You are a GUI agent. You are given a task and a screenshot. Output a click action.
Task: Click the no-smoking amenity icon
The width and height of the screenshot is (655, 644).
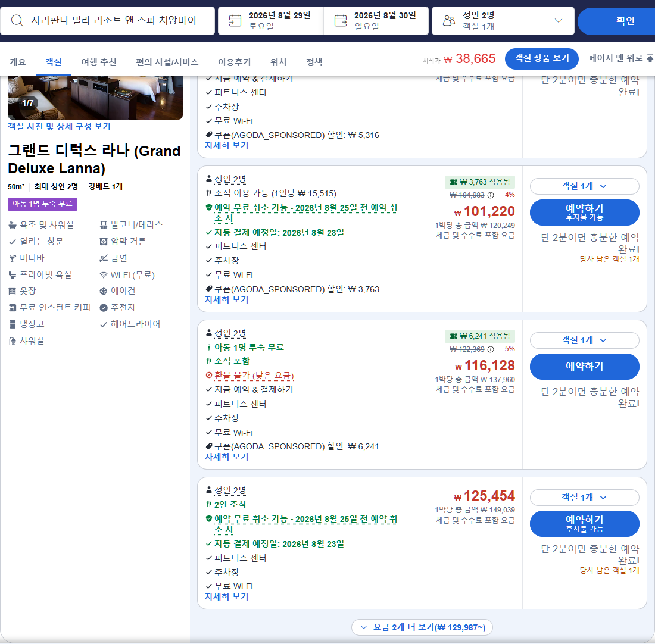coord(104,258)
